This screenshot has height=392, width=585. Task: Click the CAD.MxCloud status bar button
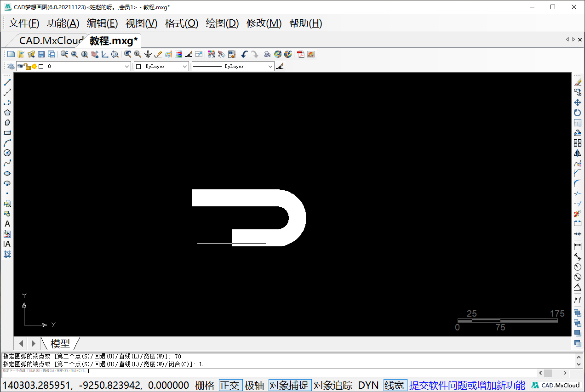(556, 385)
